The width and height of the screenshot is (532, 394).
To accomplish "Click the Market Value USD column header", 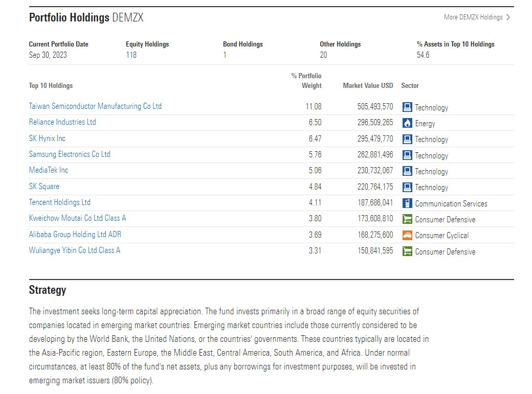I will point(368,86).
